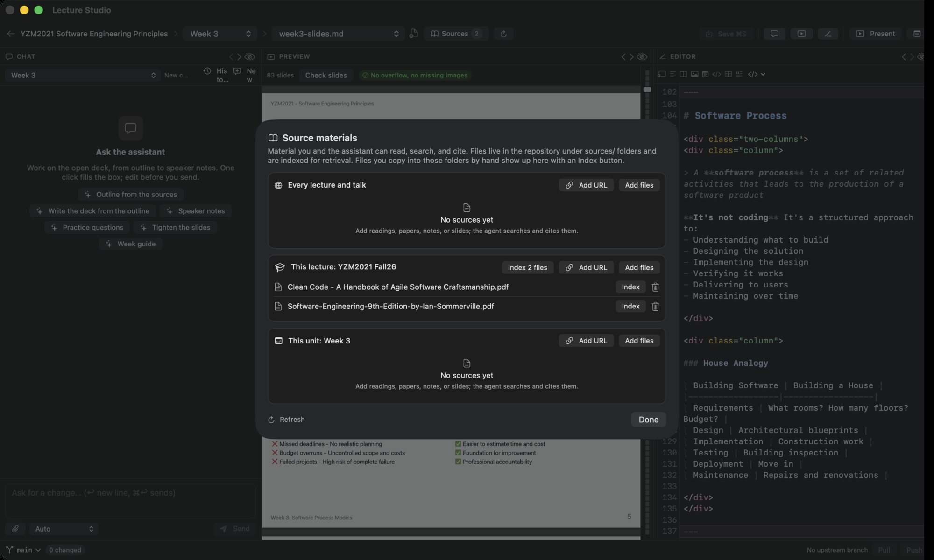Screen dimensions: 934x560
Task: Click Index 2 files for this lecture
Action: (527, 267)
